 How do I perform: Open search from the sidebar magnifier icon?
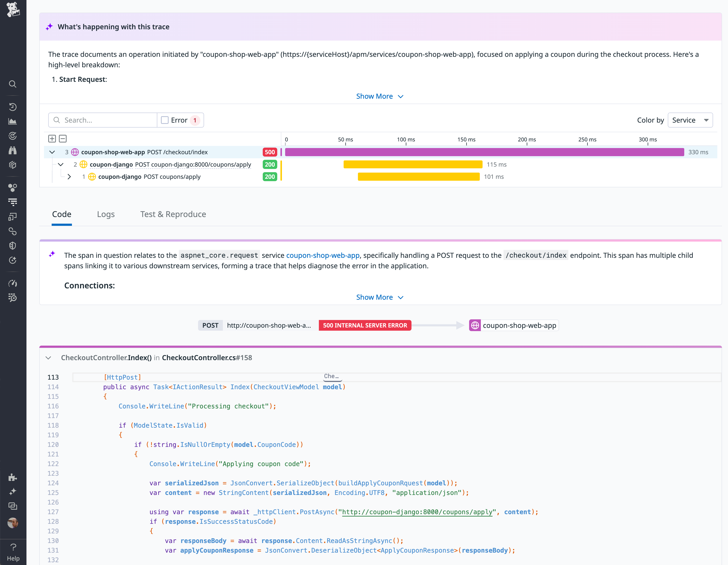(x=13, y=84)
